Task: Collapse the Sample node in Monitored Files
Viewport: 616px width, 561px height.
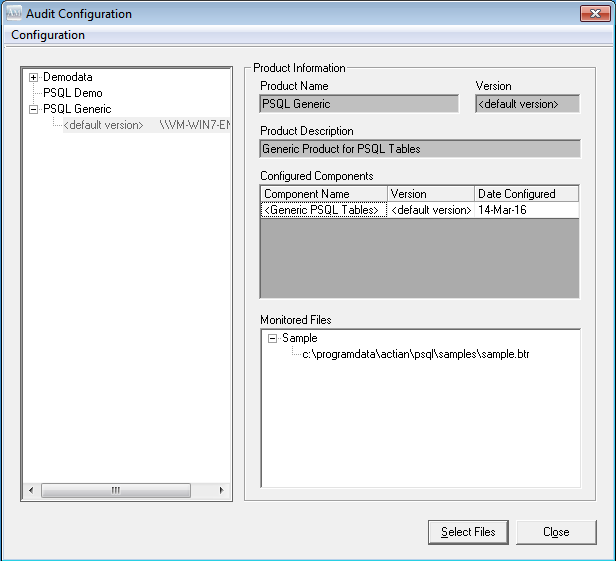Action: 272,339
